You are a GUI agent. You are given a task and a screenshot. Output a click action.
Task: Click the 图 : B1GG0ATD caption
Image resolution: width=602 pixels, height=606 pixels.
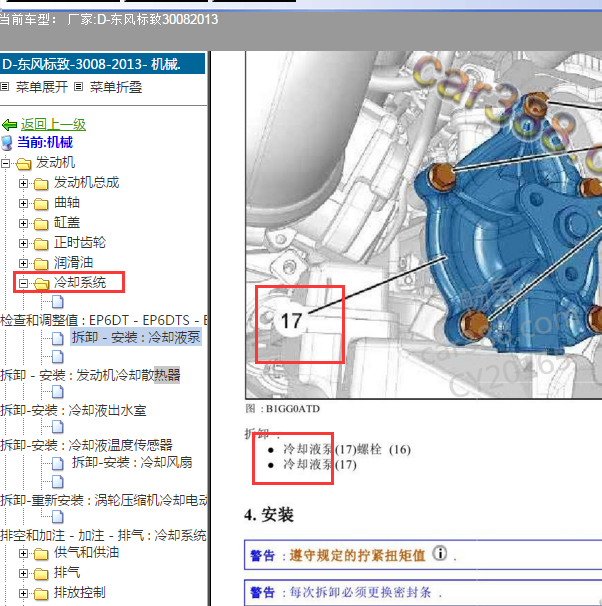point(282,409)
